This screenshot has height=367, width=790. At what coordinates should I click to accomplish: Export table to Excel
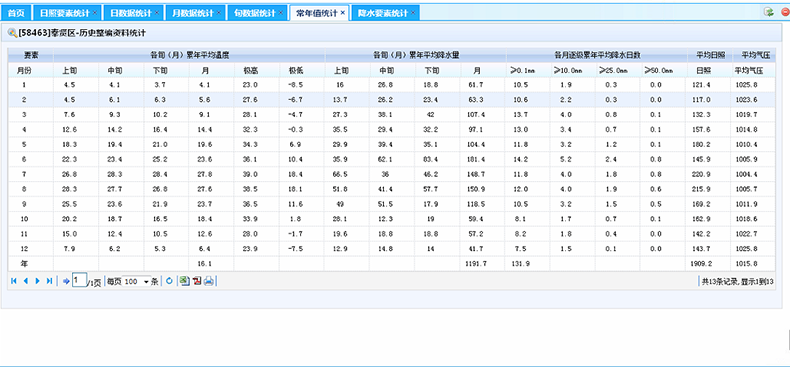coord(185,281)
